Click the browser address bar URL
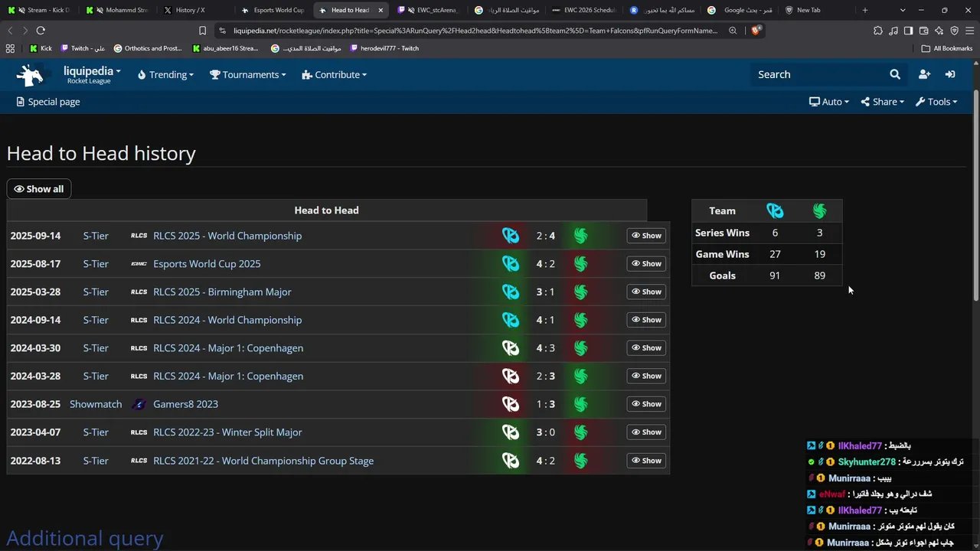Image resolution: width=980 pixels, height=551 pixels. click(x=475, y=31)
